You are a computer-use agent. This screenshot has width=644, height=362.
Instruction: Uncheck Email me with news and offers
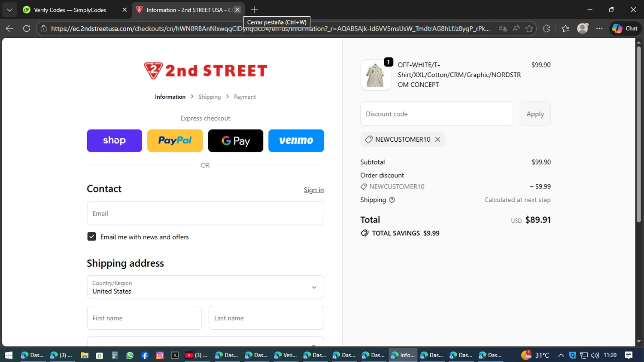91,237
